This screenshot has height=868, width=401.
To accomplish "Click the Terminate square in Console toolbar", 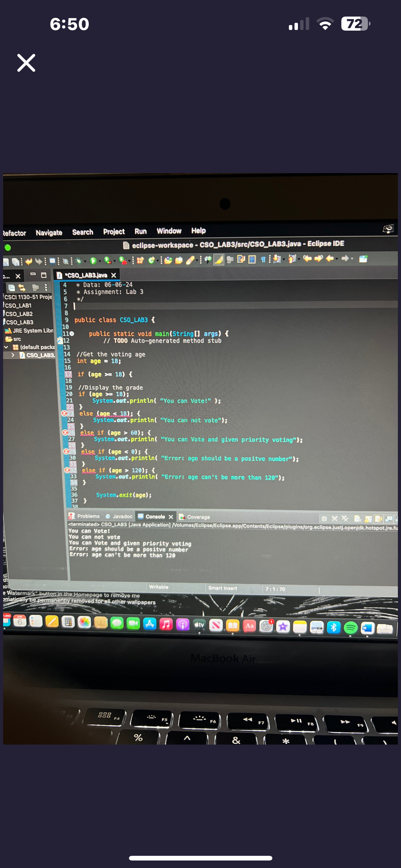I will 324,519.
